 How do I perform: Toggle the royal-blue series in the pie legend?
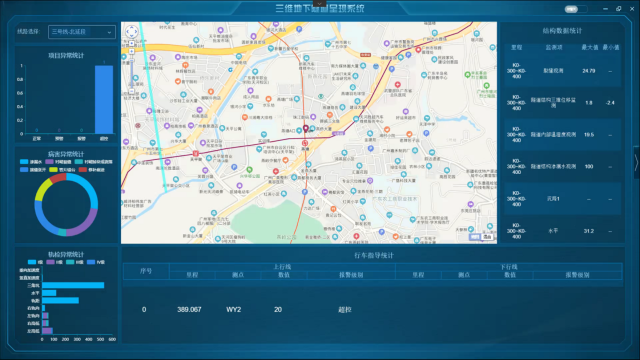coord(33,170)
